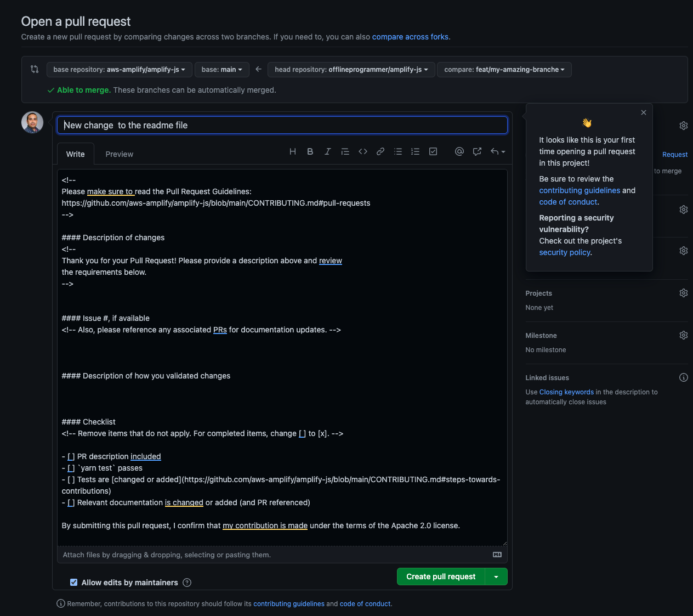Insert a bulleted list
Image resolution: width=693 pixels, height=616 pixels.
398,151
